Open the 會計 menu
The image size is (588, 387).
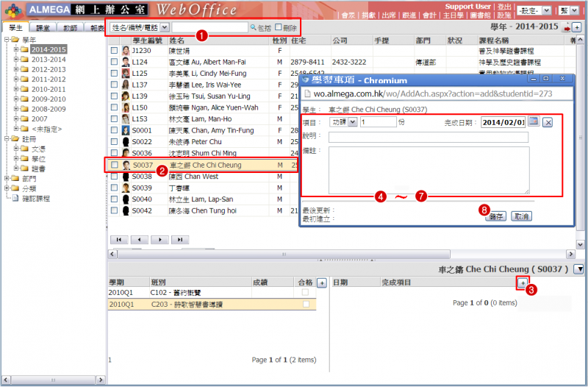click(429, 15)
